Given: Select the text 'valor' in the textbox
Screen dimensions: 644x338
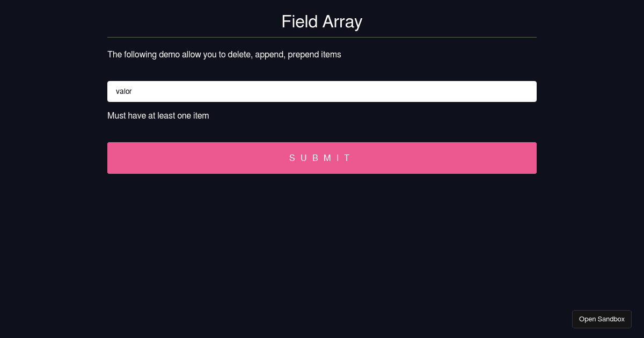Looking at the screenshot, I should pos(124,91).
